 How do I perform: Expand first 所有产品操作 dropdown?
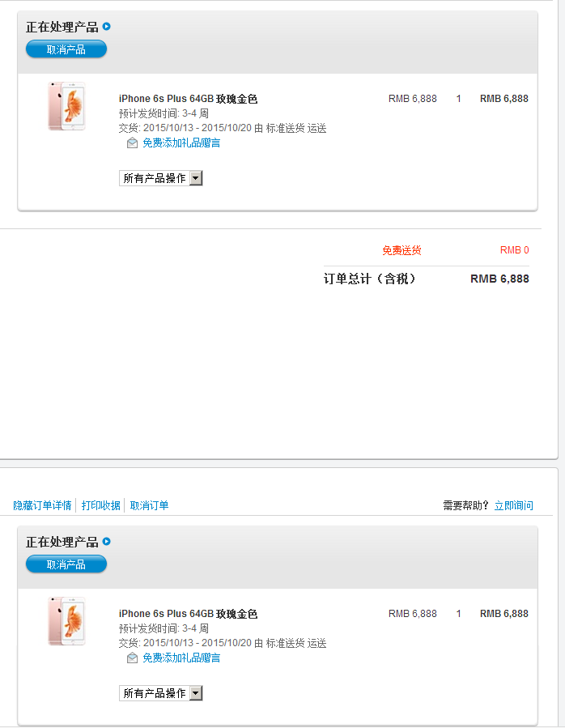click(x=160, y=178)
